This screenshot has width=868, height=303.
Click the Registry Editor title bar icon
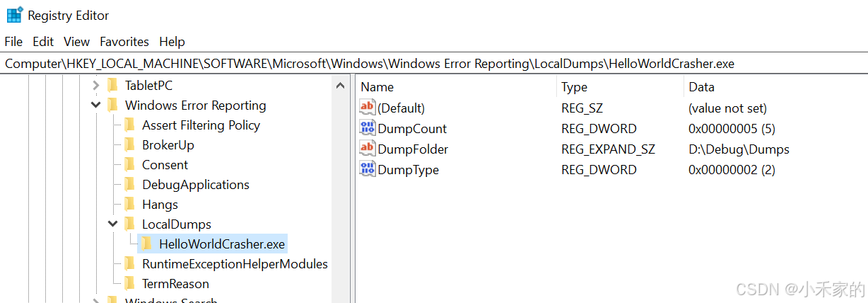click(x=14, y=15)
